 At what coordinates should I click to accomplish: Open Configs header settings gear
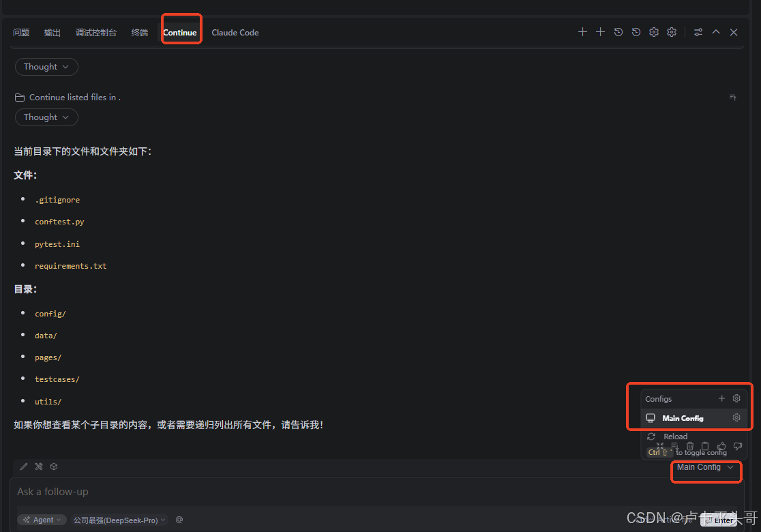(x=736, y=398)
